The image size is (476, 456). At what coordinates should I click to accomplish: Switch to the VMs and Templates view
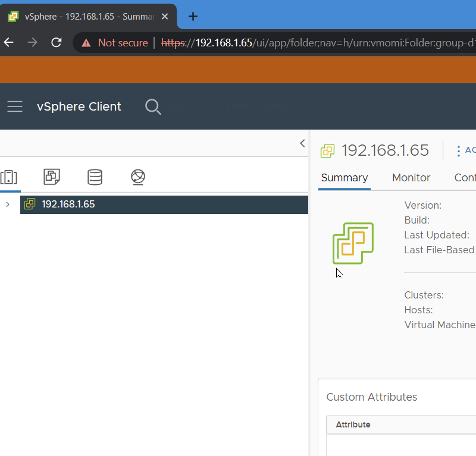(x=52, y=177)
